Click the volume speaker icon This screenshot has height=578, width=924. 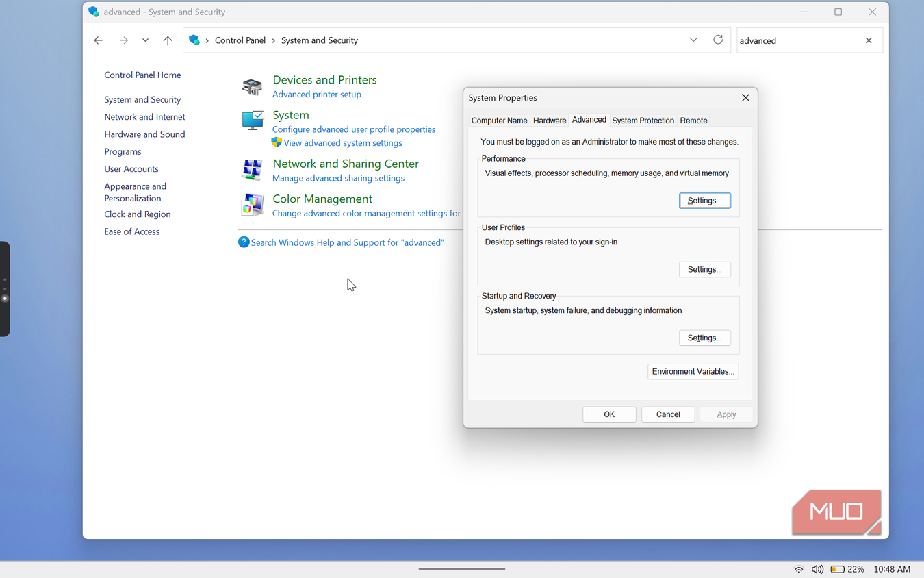pyautogui.click(x=817, y=569)
